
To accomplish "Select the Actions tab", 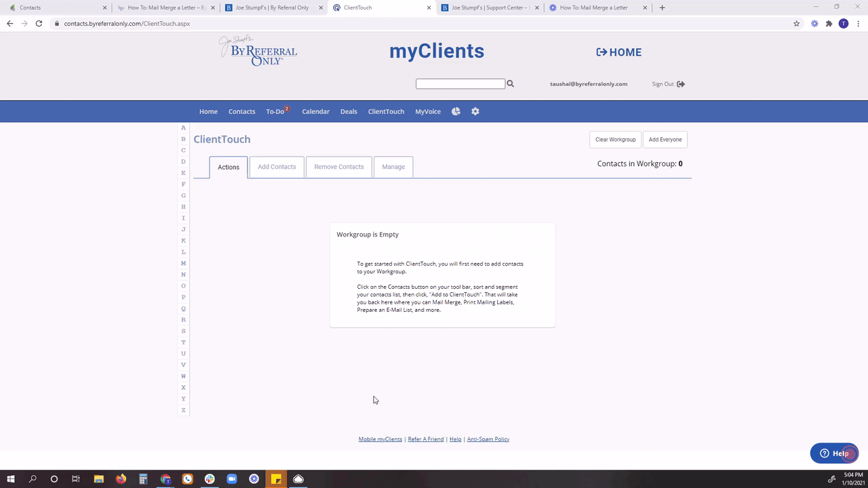I will pyautogui.click(x=229, y=167).
